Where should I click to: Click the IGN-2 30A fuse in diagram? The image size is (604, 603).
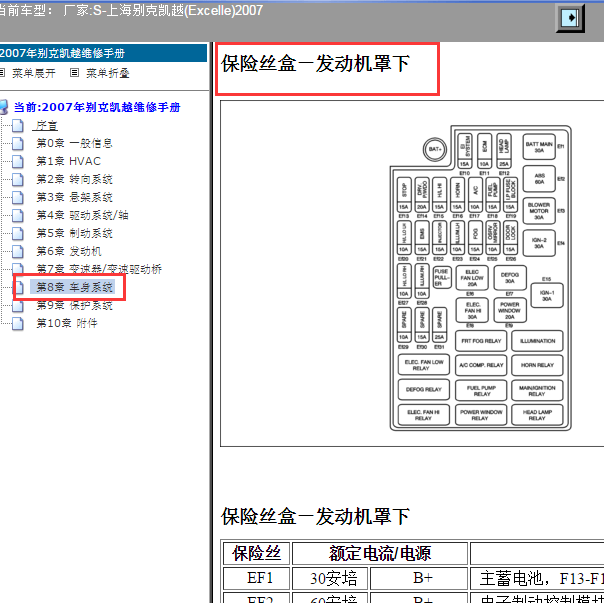click(x=539, y=243)
